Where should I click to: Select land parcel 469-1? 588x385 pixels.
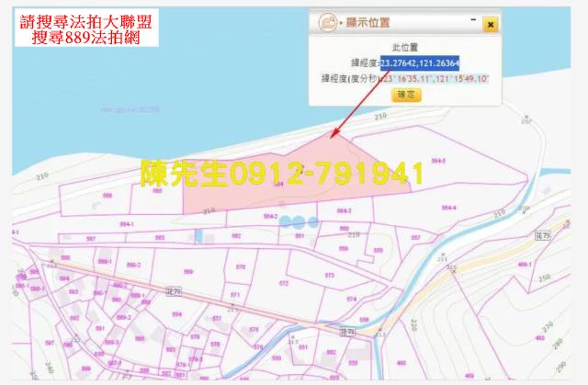click(x=525, y=265)
